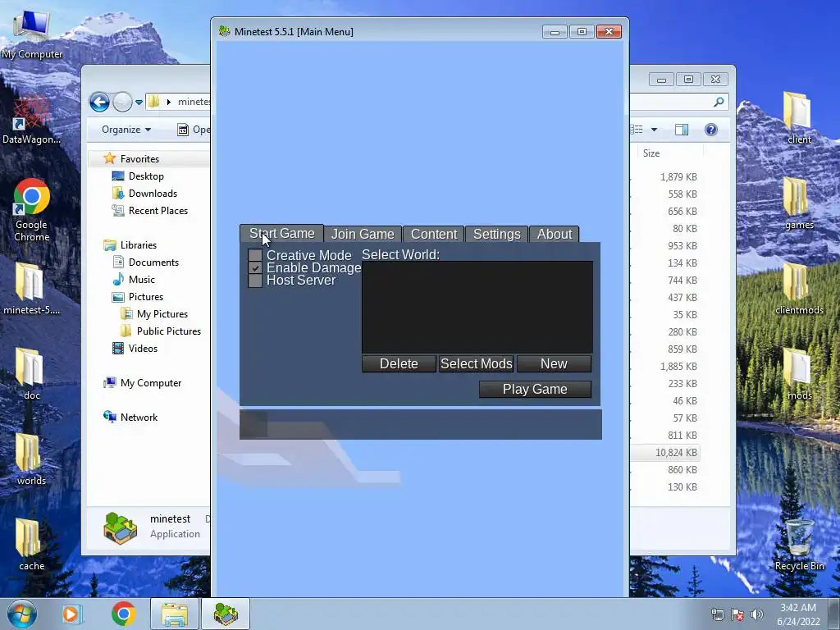
Task: Select the My Computer desktop icon
Action: pyautogui.click(x=32, y=33)
